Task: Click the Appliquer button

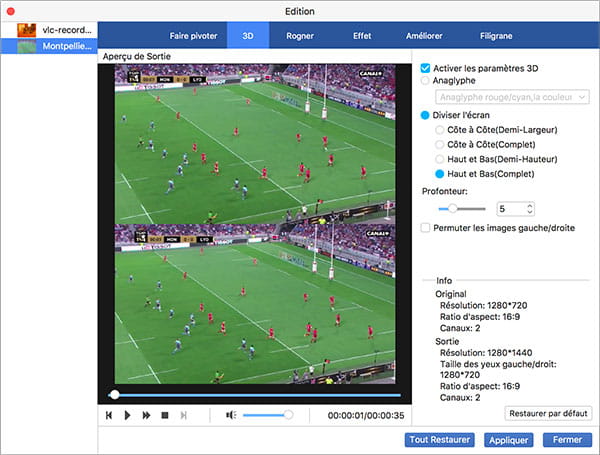Action: point(507,440)
